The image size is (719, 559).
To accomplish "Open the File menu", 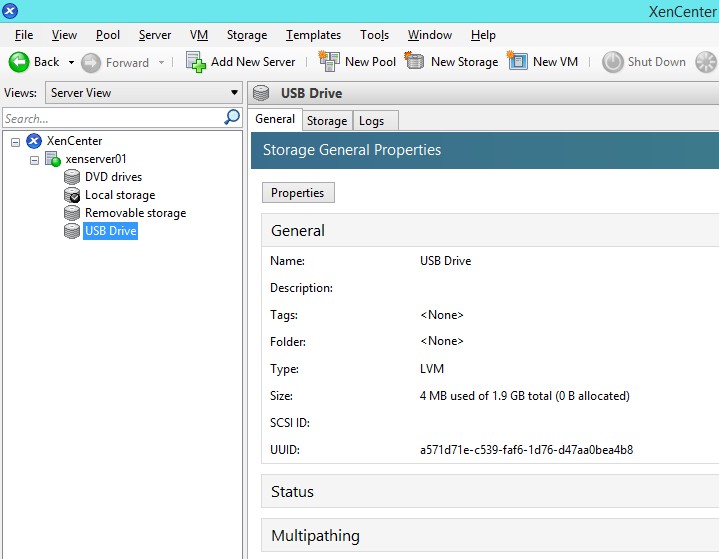I will [x=24, y=35].
